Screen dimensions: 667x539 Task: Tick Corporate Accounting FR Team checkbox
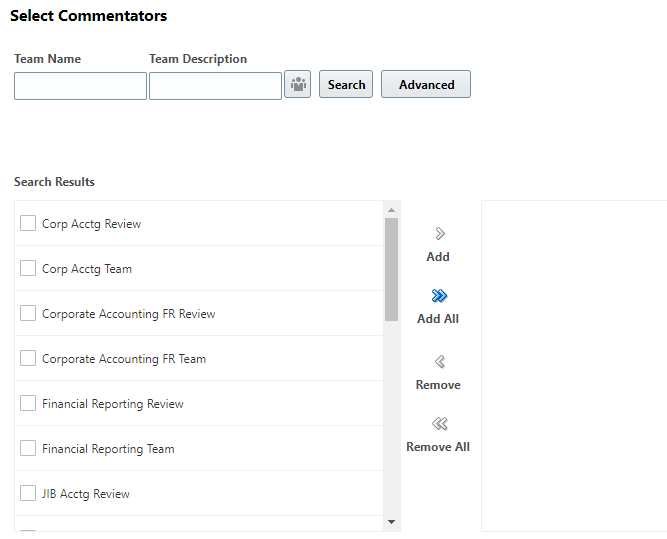pos(28,358)
